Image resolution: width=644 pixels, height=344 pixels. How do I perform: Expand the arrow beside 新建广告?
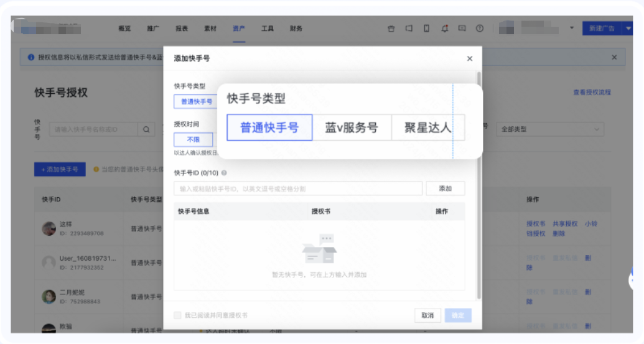(x=628, y=29)
